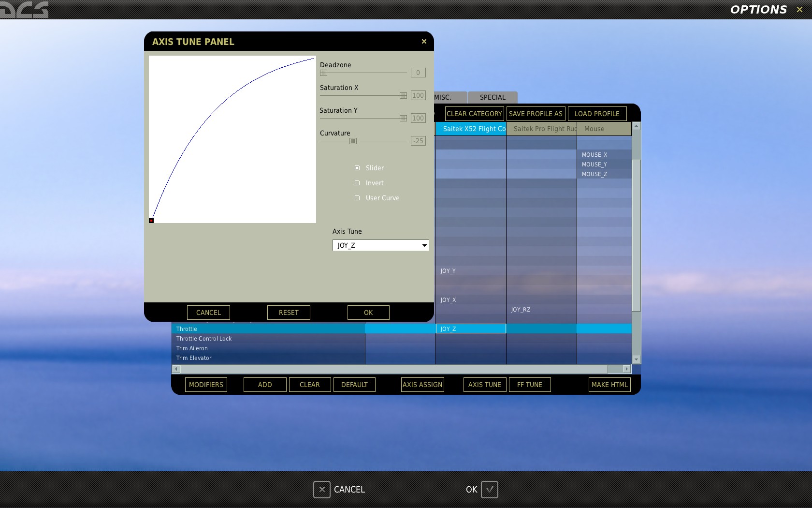Click the Curvature slider handle

[353, 141]
